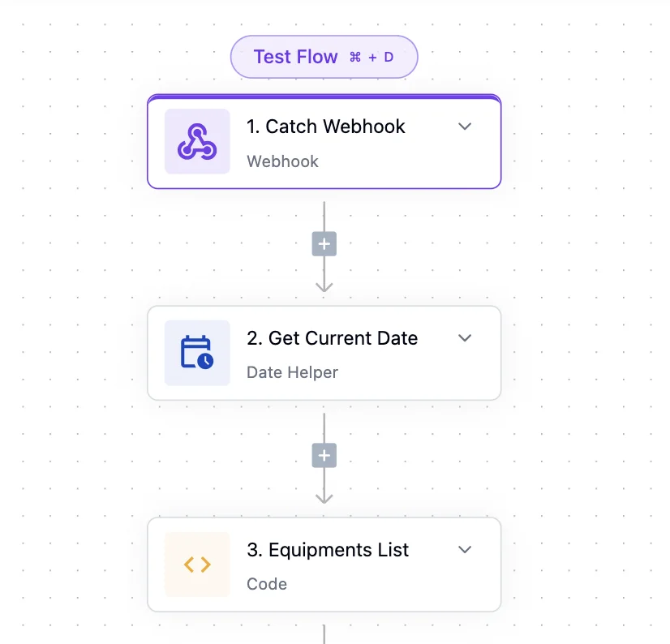Click the Date Helper subtitle text

click(x=292, y=373)
